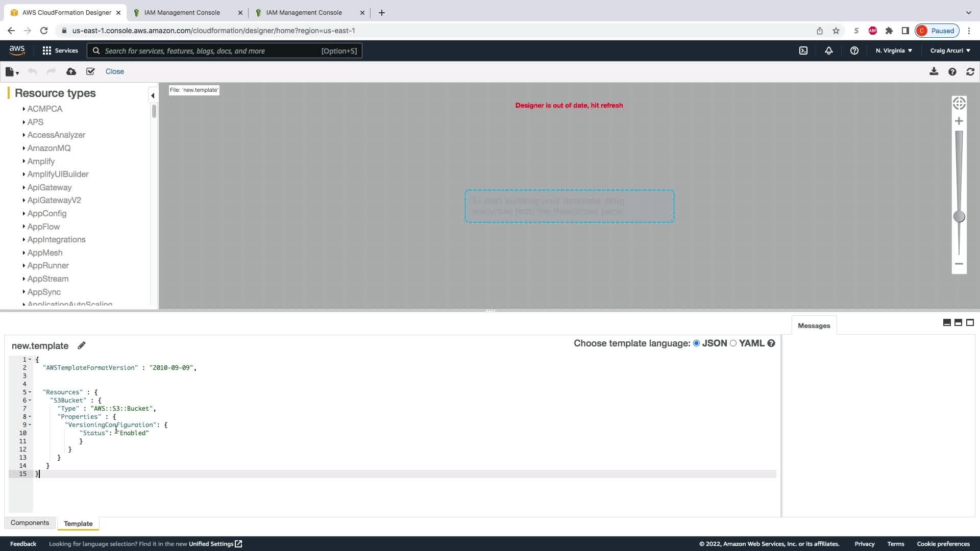The image size is (980, 551).
Task: Switch to the Components tab
Action: [x=30, y=523]
